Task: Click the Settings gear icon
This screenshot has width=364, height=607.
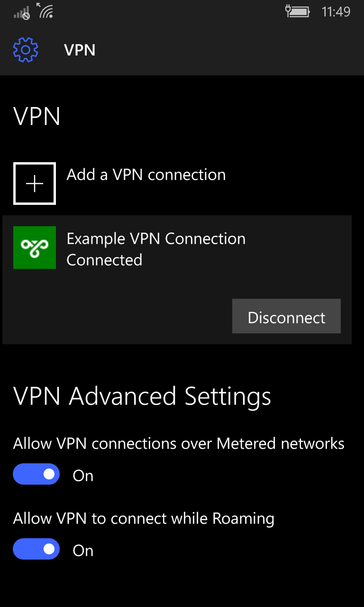Action: pos(26,50)
